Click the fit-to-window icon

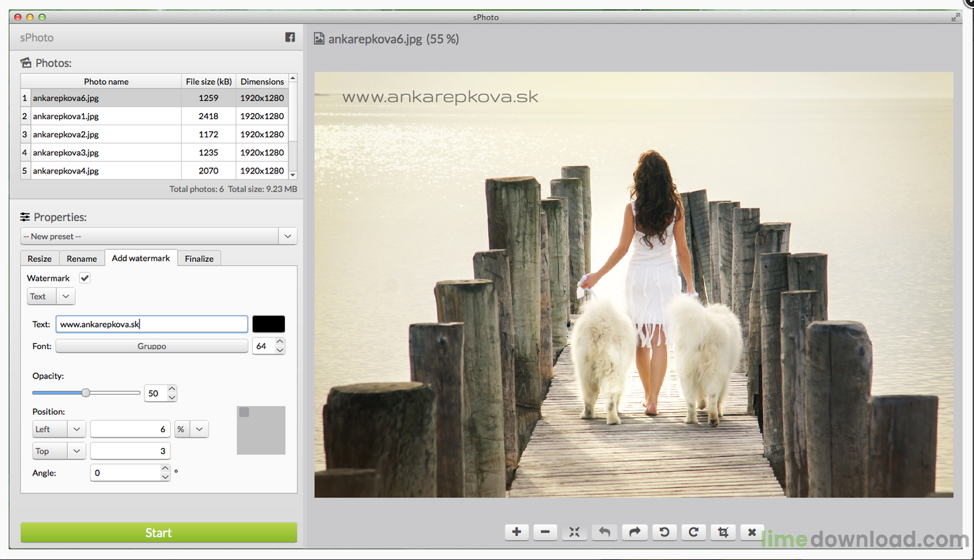[x=574, y=532]
